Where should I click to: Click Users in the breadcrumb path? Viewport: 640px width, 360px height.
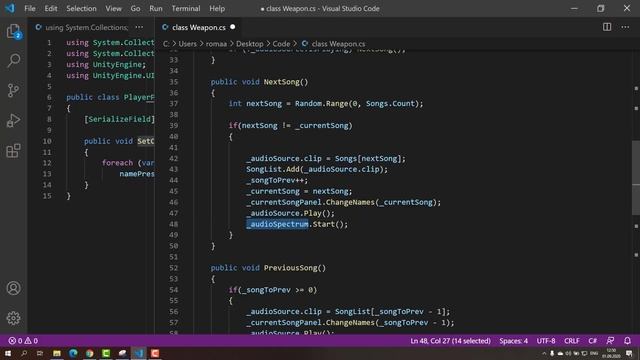pos(187,44)
